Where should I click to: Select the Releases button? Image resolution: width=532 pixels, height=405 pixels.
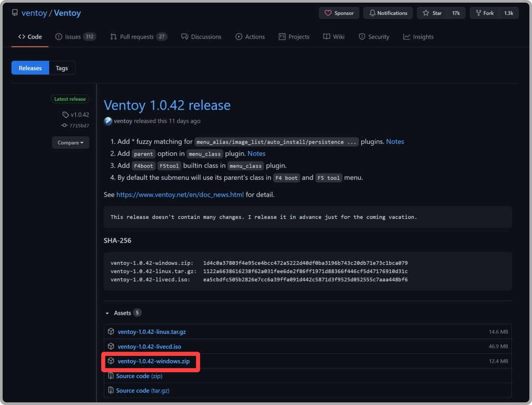coord(30,68)
